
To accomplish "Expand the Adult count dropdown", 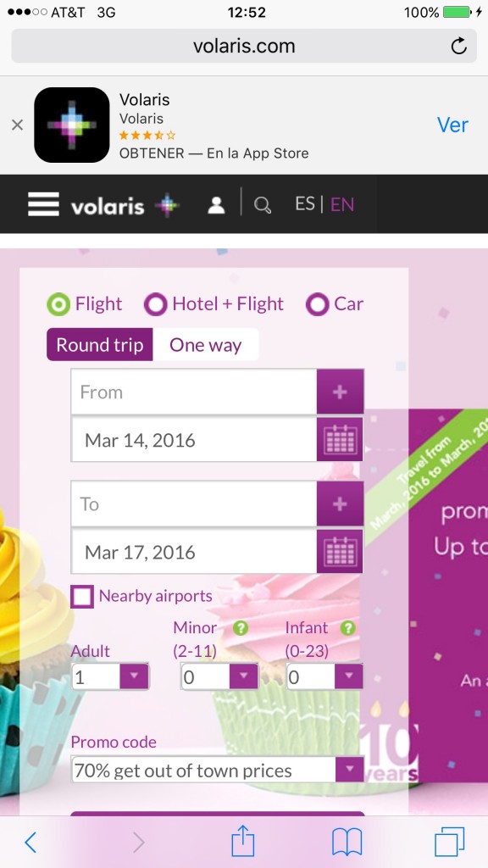I will pos(110,676).
